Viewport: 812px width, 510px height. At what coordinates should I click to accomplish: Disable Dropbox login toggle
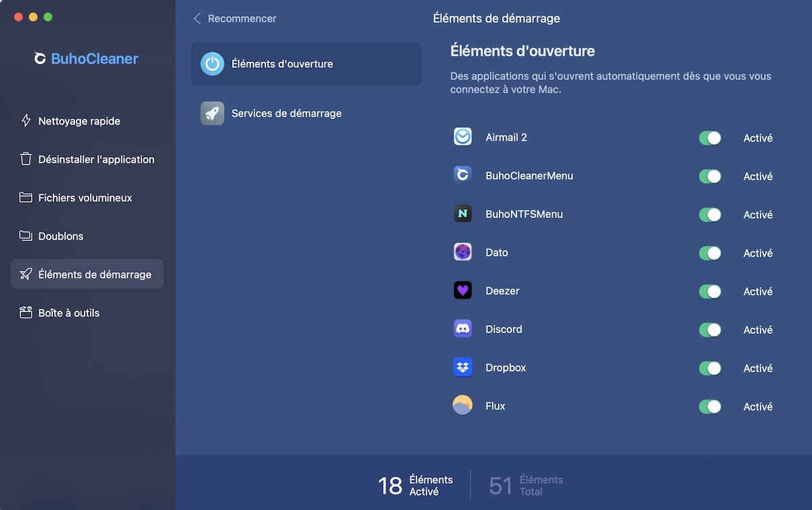(710, 368)
